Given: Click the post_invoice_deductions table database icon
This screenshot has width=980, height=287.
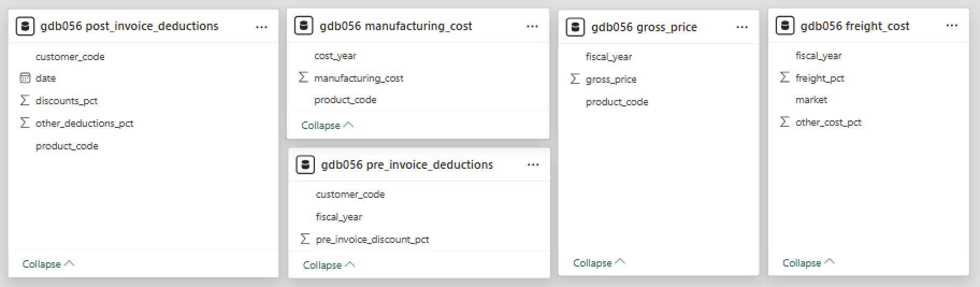Looking at the screenshot, I should click(x=25, y=26).
